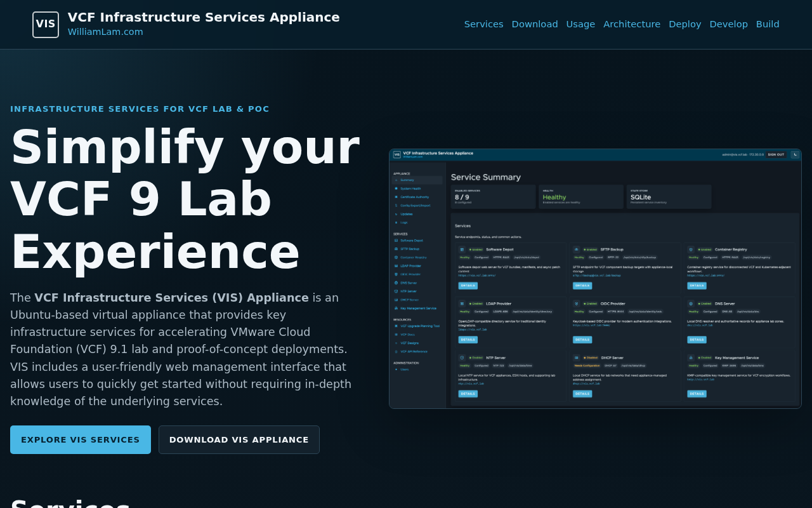Click the bold 'VCF Infrastructure Services (VIS) Appliance' text
This screenshot has width=812, height=508.
coord(171,298)
